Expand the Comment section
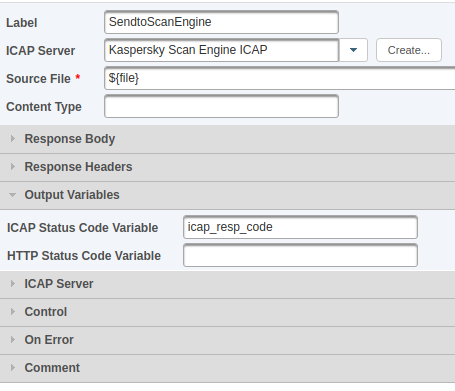This screenshot has width=455, height=391. point(227,368)
